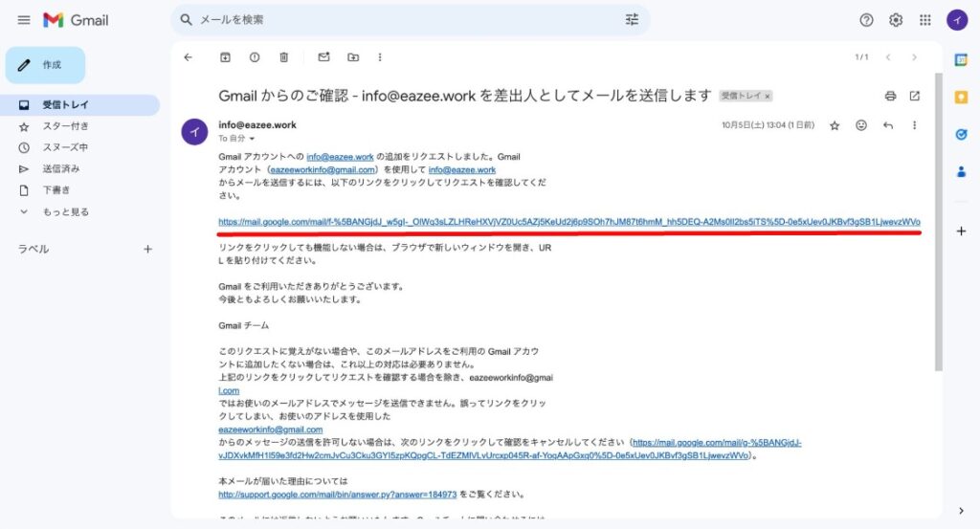
Task: Open Google Calendar side panel
Action: coord(961,60)
